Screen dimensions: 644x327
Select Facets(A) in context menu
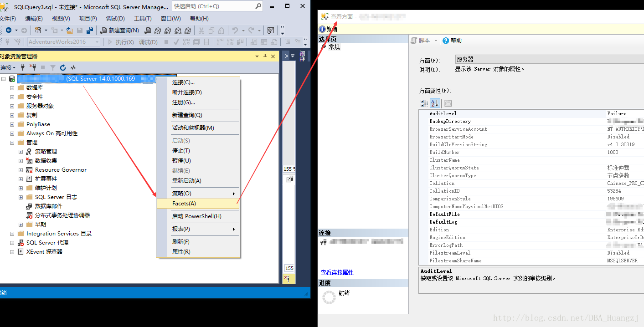point(198,204)
